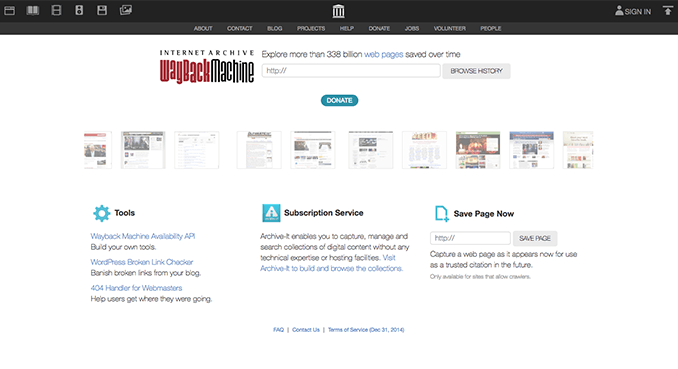Click the 'Subscription Service' heading
Image resolution: width=678 pixels, height=369 pixels.
point(323,213)
